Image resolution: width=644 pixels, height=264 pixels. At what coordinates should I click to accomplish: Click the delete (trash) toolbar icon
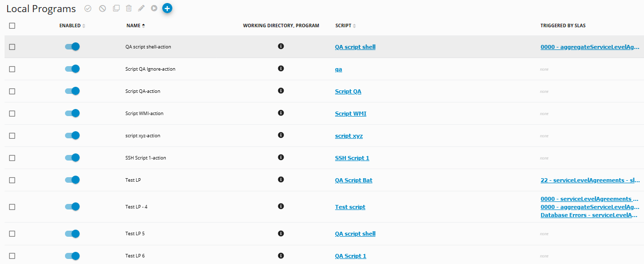click(x=129, y=9)
